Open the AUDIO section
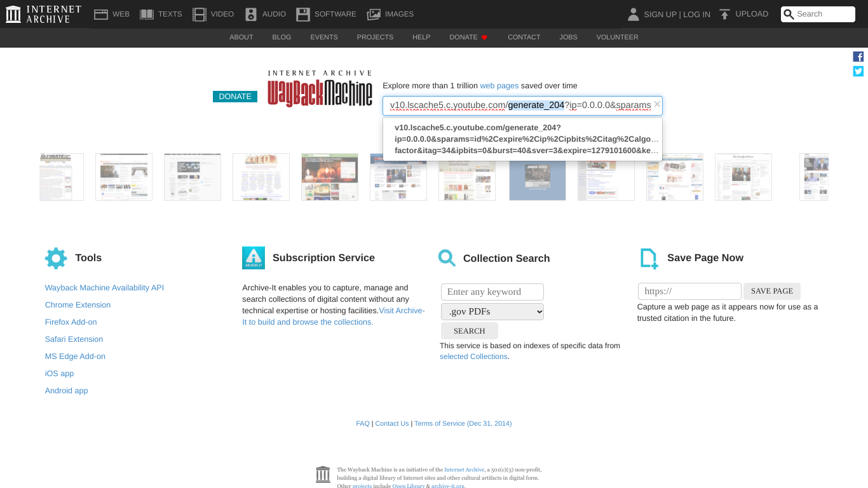 click(265, 13)
